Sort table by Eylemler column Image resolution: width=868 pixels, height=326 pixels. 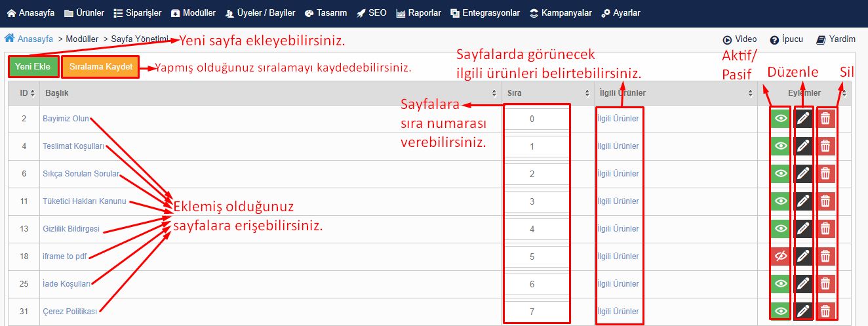pos(804,93)
